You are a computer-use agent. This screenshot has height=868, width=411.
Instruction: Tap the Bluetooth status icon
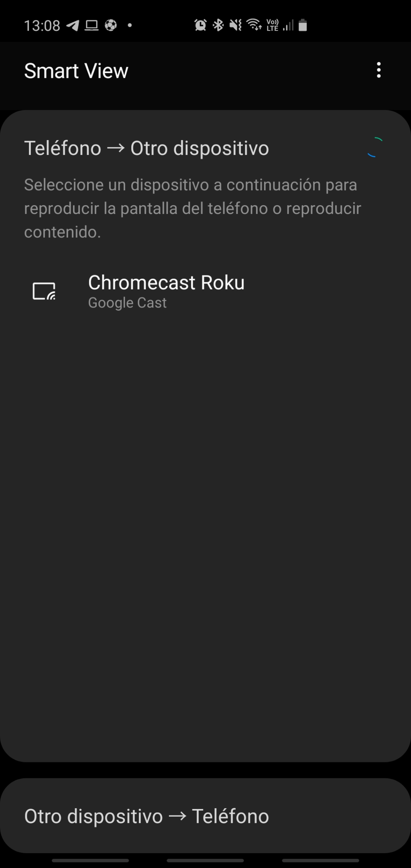218,25
